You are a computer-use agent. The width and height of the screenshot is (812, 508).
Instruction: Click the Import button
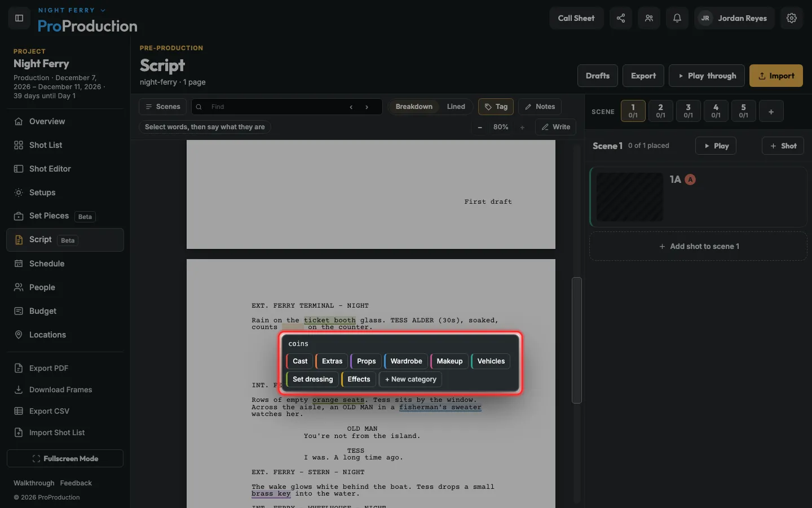(776, 76)
